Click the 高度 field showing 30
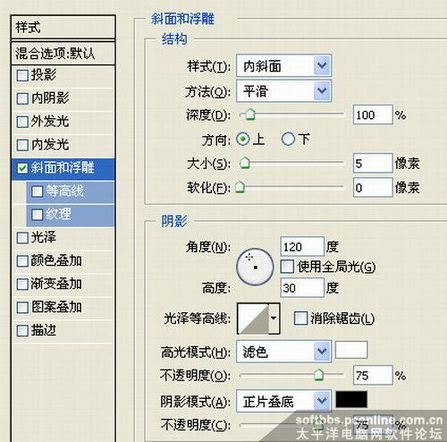The image size is (447, 442). (302, 288)
